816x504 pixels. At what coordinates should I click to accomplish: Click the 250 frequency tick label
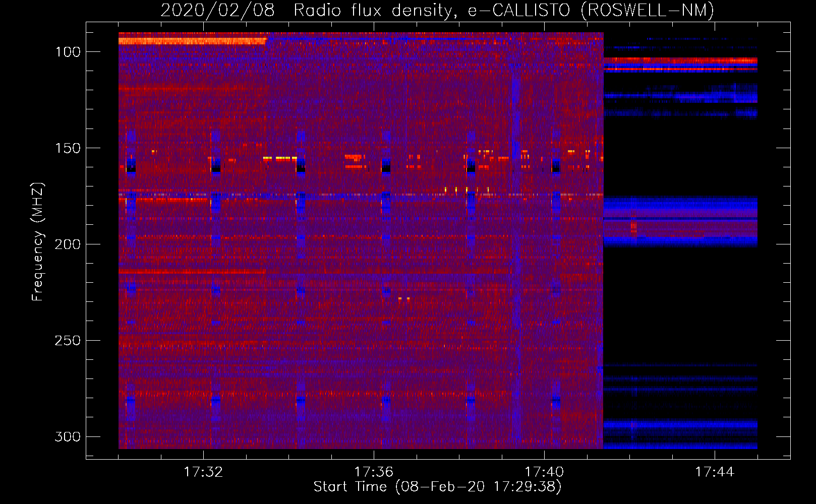click(x=68, y=341)
